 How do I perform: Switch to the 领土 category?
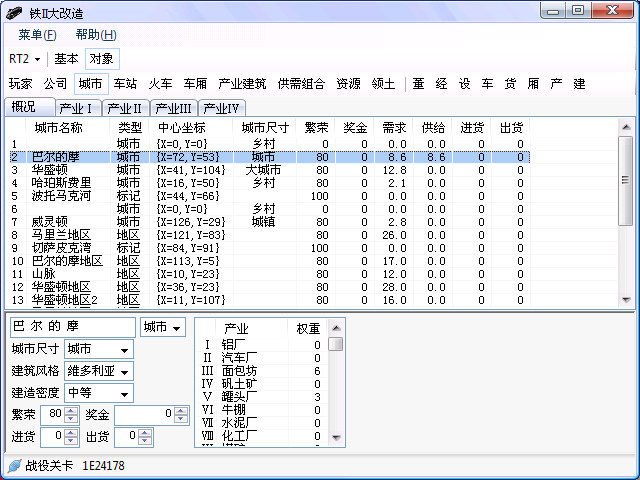click(383, 84)
